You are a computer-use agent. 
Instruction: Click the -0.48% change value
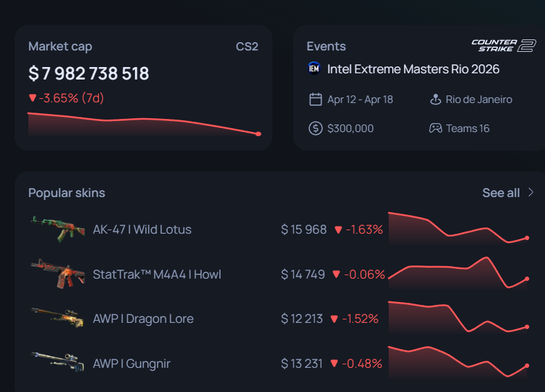[x=362, y=364]
